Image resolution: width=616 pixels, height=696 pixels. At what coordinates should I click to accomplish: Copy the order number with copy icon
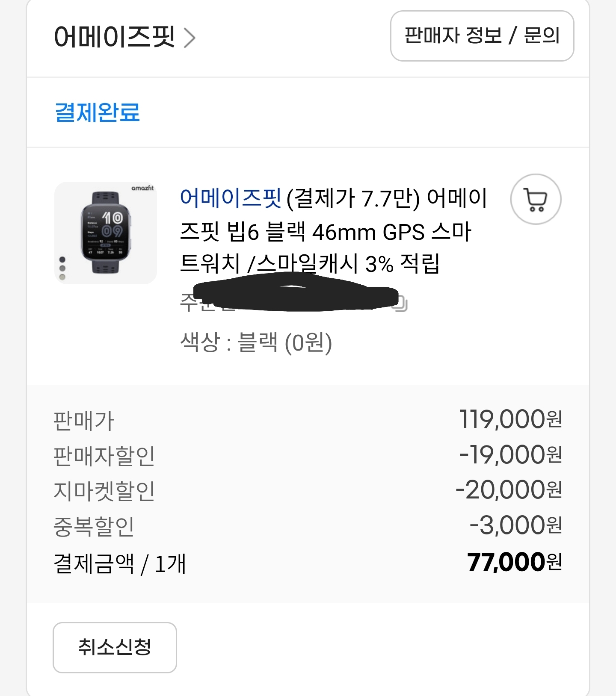tap(401, 304)
